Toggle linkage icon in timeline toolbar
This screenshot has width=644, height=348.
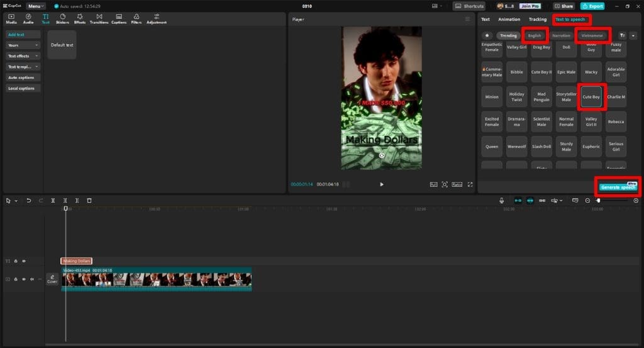(542, 201)
